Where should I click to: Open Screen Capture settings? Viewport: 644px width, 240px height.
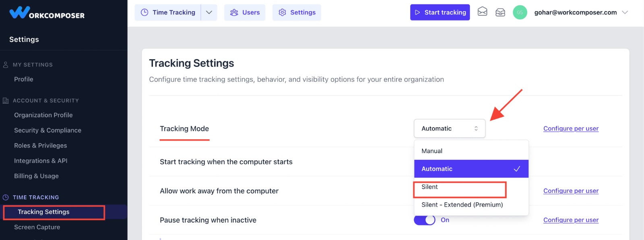pyautogui.click(x=37, y=227)
